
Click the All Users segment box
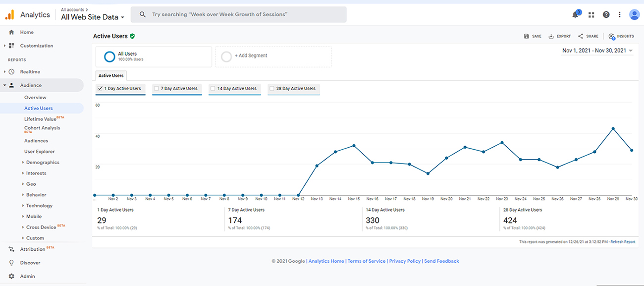[154, 57]
